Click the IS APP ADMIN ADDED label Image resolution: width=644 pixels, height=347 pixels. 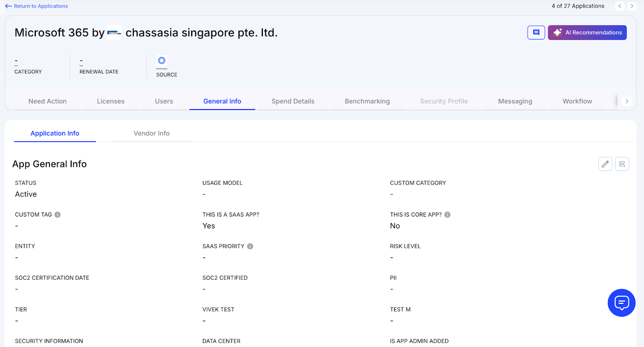(x=419, y=341)
